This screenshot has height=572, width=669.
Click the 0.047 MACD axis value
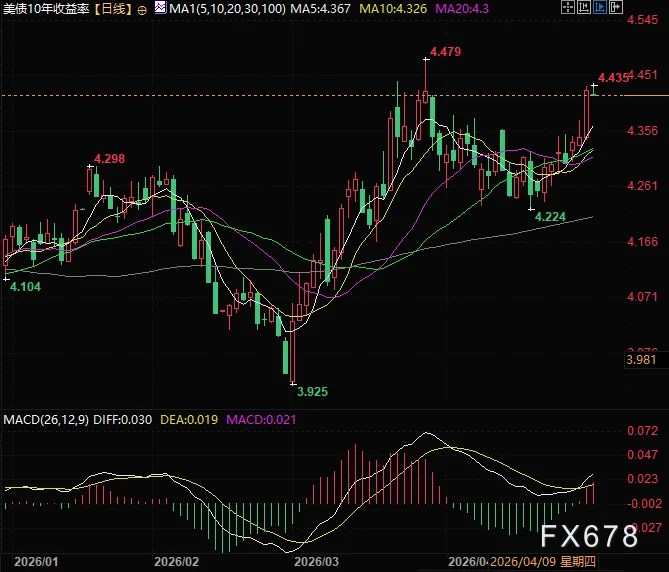(643, 455)
